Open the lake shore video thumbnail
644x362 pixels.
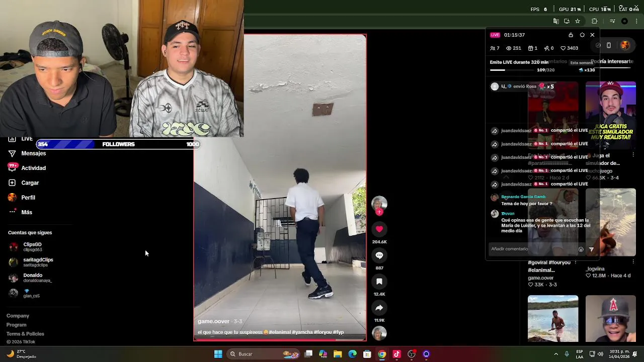click(553, 318)
